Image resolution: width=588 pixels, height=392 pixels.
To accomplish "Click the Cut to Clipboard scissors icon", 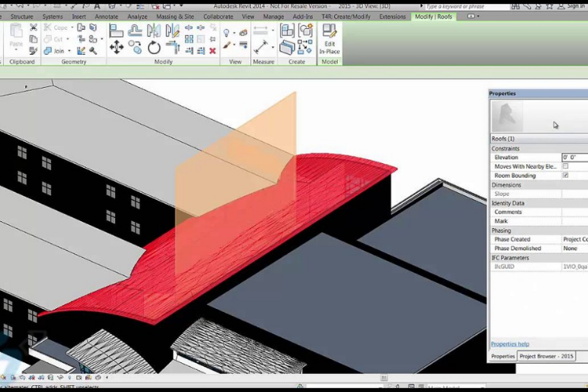I will [x=34, y=27].
